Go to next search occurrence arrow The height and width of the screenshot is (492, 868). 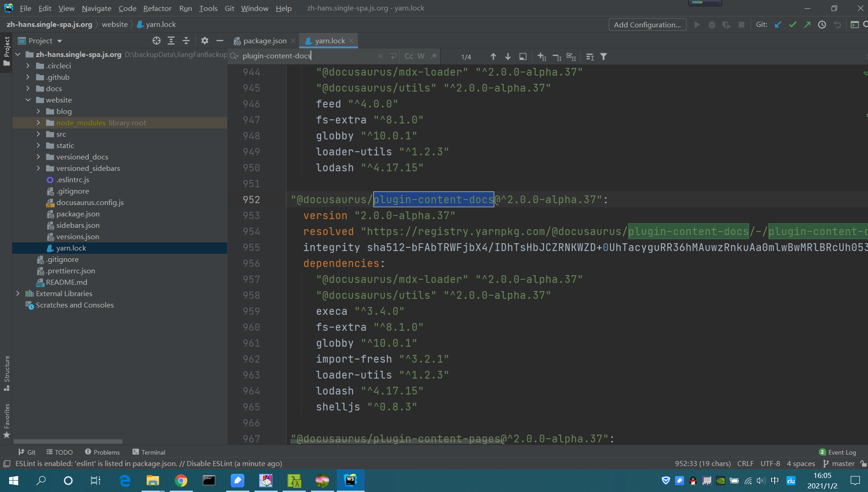[x=508, y=56]
